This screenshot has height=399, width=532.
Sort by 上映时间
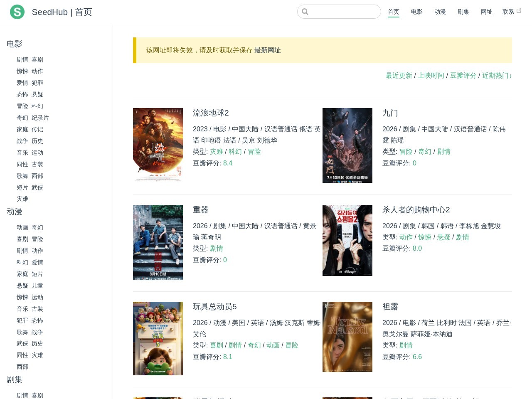coord(431,76)
